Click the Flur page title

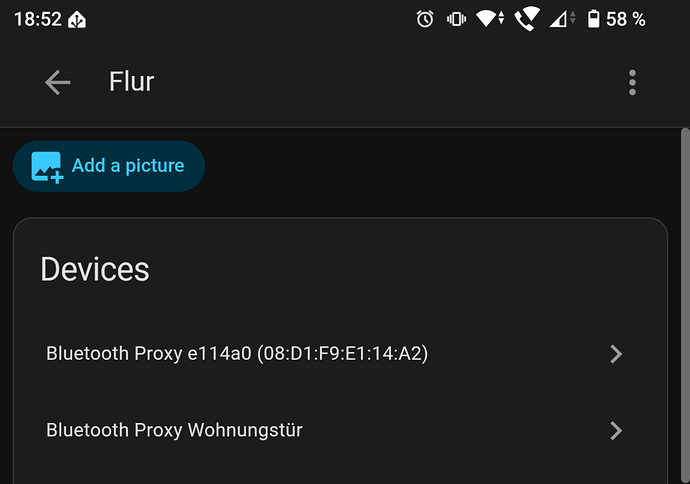pyautogui.click(x=132, y=82)
